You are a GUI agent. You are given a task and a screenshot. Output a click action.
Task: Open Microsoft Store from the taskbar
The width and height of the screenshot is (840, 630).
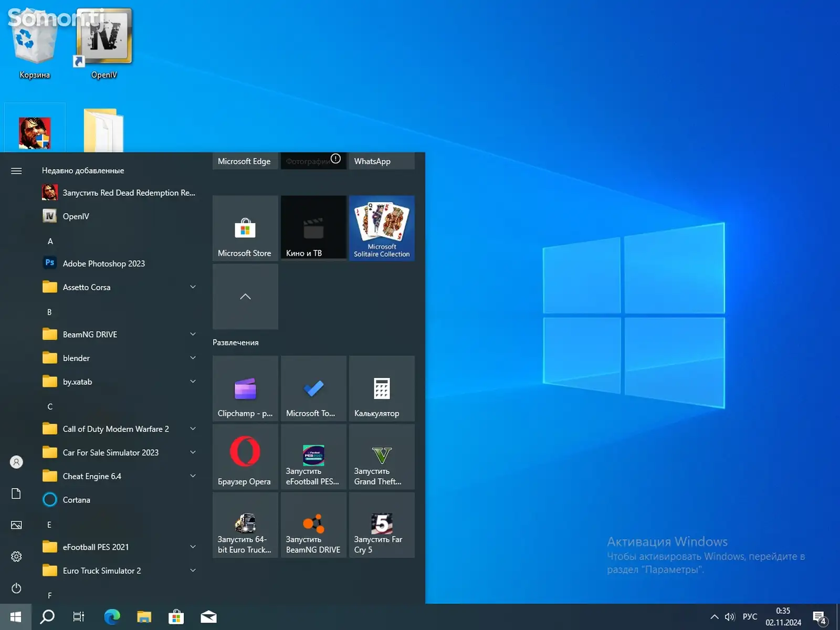coord(176,617)
